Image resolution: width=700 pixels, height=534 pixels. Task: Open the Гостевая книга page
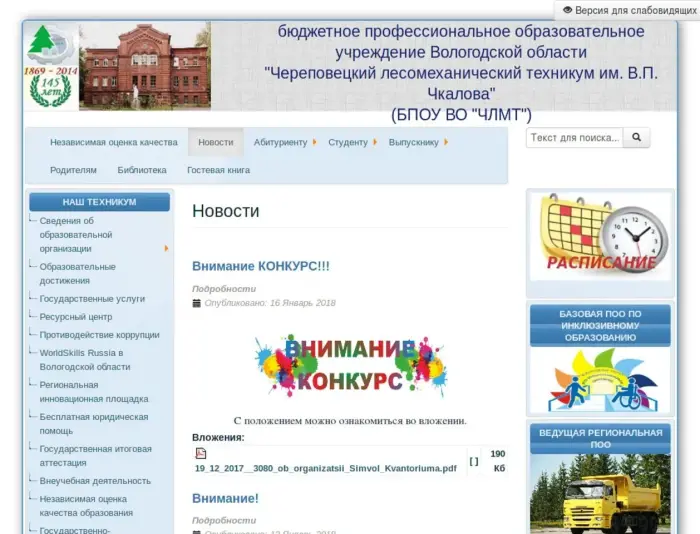point(218,170)
